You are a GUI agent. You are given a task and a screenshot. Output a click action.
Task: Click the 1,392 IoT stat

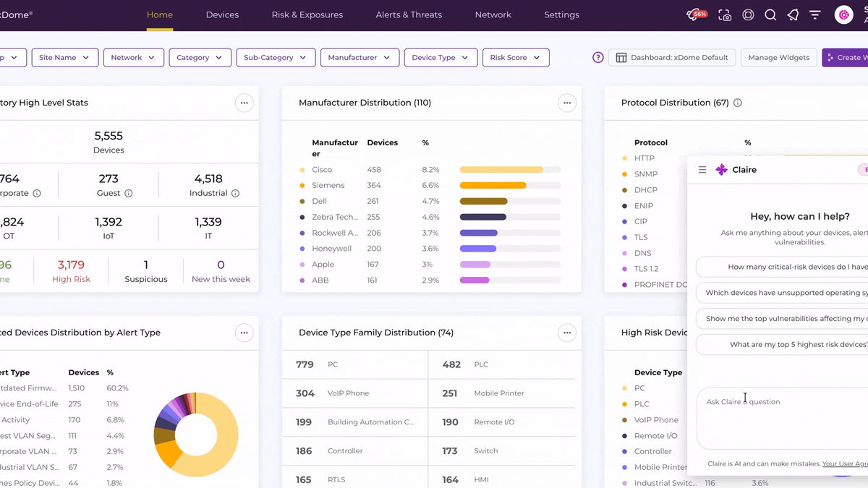coord(109,228)
